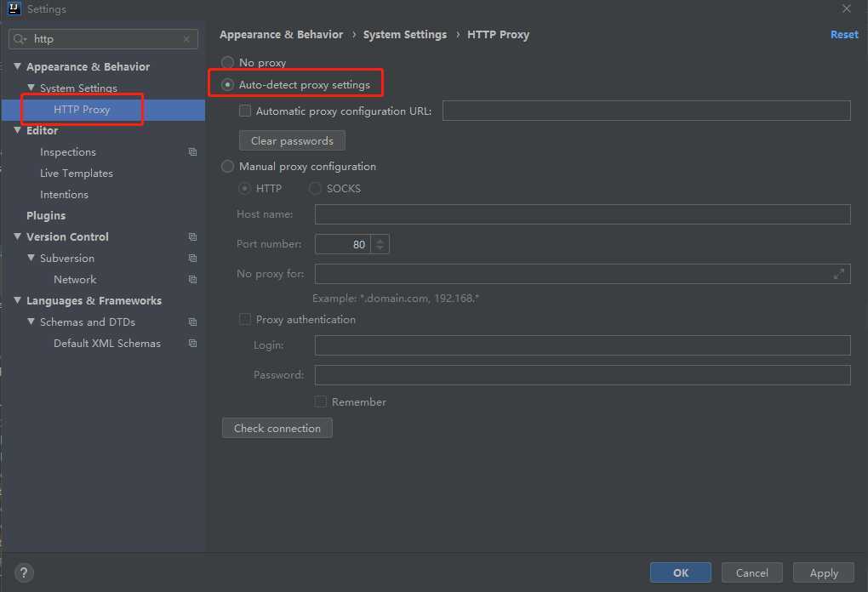
Task: Click the Automatic proxy configuration URL field
Action: pos(646,111)
